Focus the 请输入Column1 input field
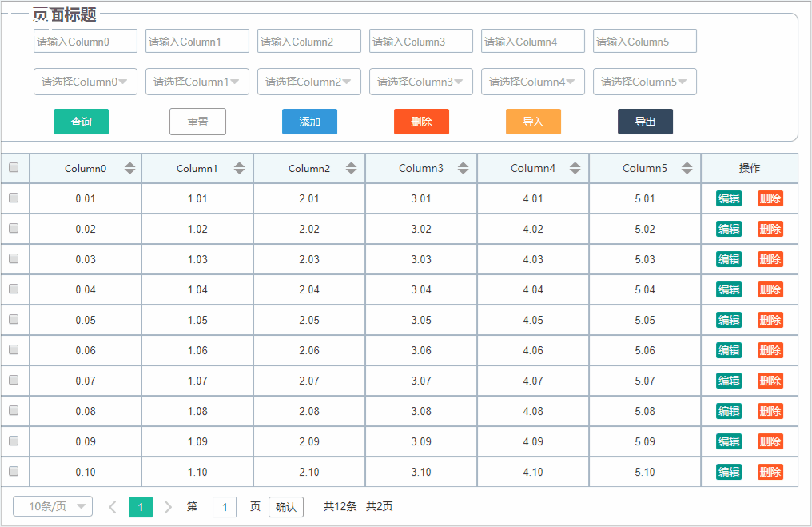This screenshot has height=527, width=812. [x=197, y=41]
